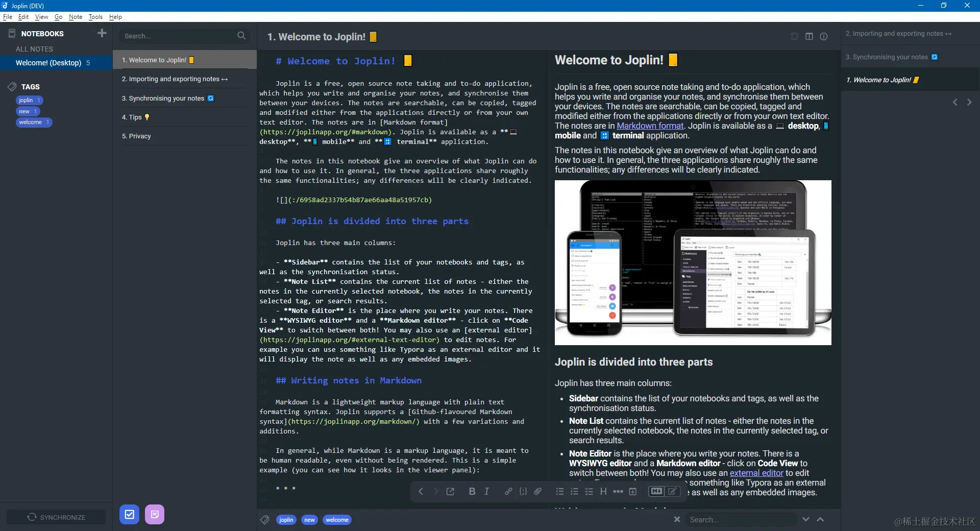Insert a hyperlink with the link icon
The width and height of the screenshot is (980, 531).
click(x=508, y=491)
